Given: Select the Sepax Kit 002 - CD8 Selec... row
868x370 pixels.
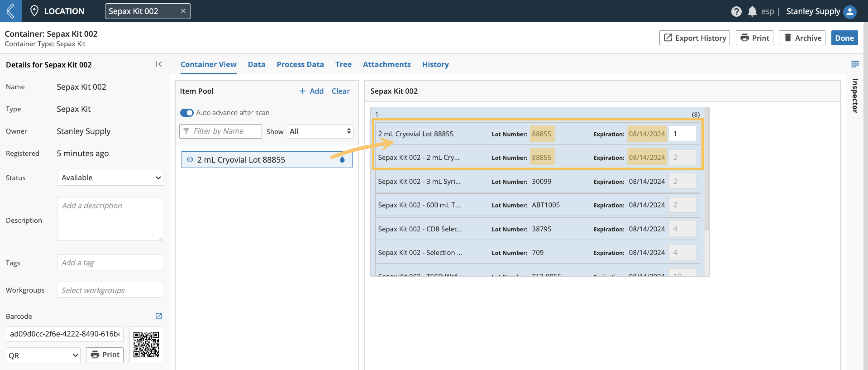Looking at the screenshot, I should tap(537, 229).
